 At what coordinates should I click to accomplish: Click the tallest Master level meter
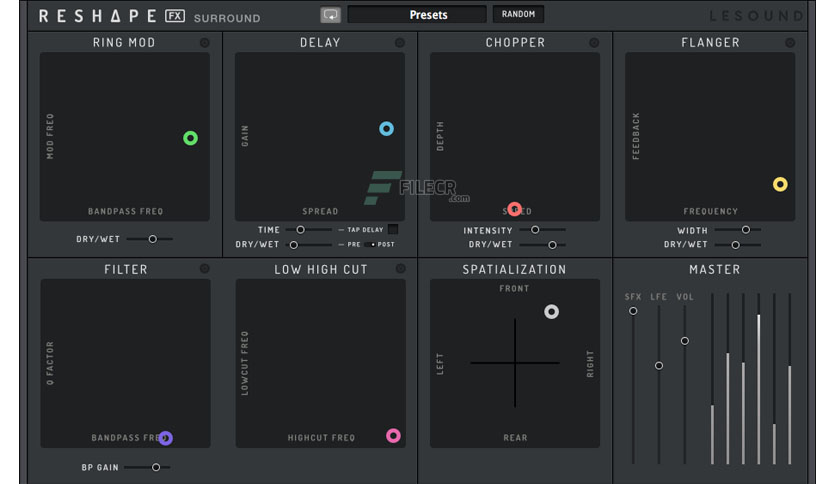point(759,389)
